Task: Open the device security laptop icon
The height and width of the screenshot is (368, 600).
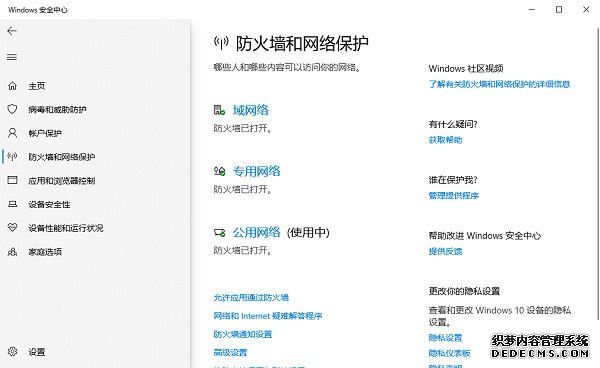Action: pyautogui.click(x=12, y=204)
